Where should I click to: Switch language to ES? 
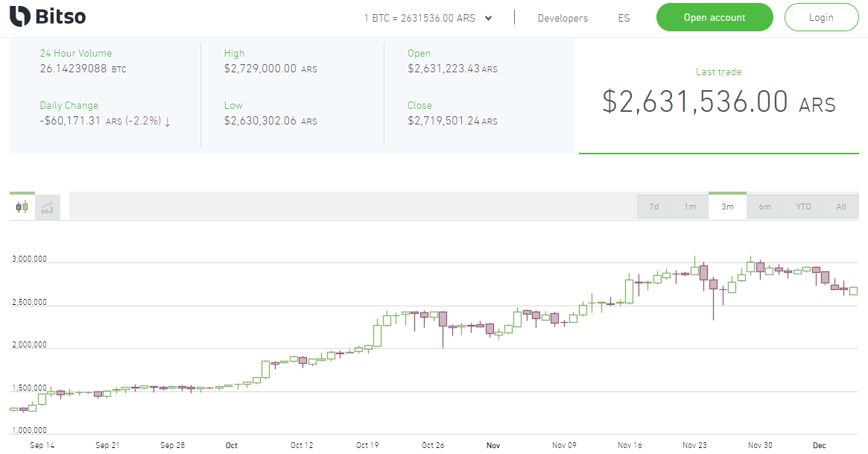point(624,18)
